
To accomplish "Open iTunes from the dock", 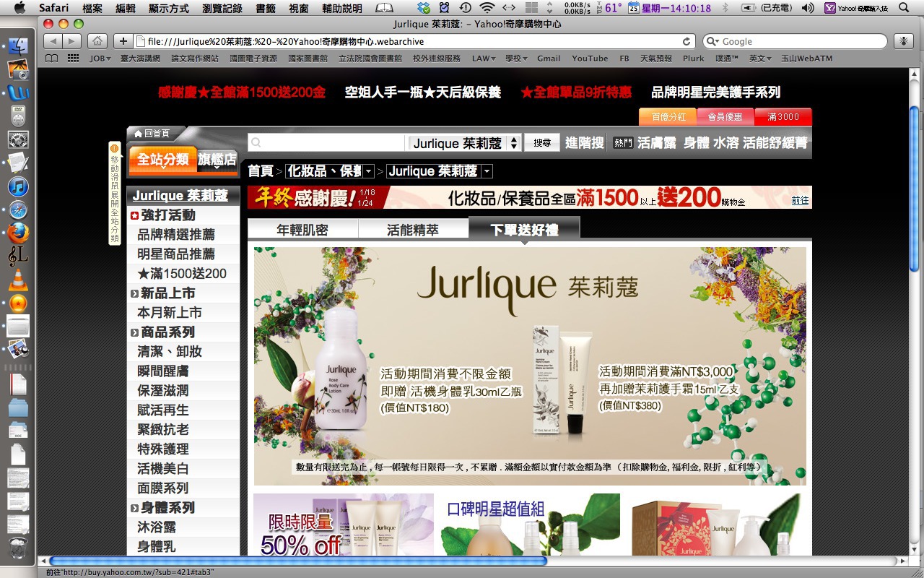I will [18, 186].
